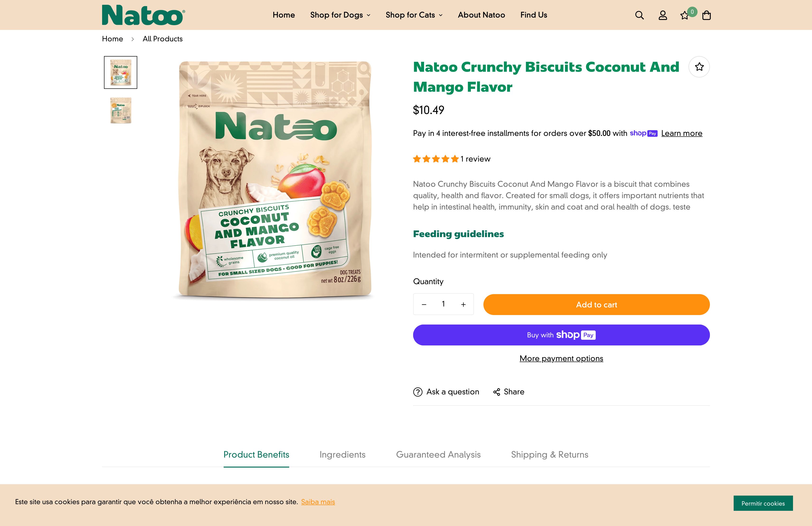Open the Shipping & Returns tab

[549, 455]
